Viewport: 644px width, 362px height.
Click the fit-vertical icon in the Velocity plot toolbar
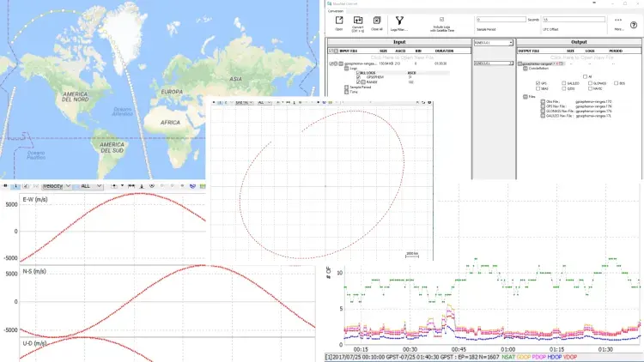point(142,186)
